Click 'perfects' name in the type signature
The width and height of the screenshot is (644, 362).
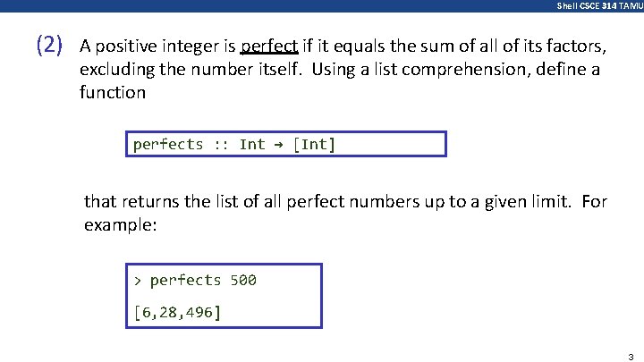pos(168,145)
